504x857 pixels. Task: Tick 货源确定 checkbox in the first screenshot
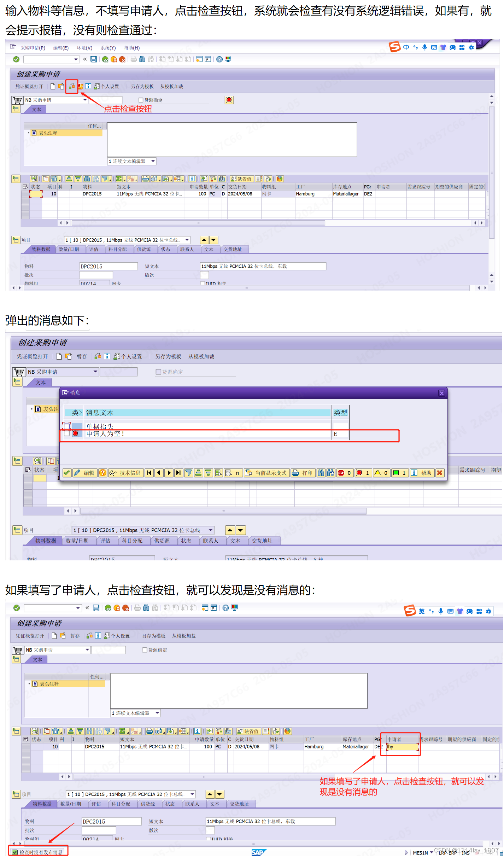(141, 100)
